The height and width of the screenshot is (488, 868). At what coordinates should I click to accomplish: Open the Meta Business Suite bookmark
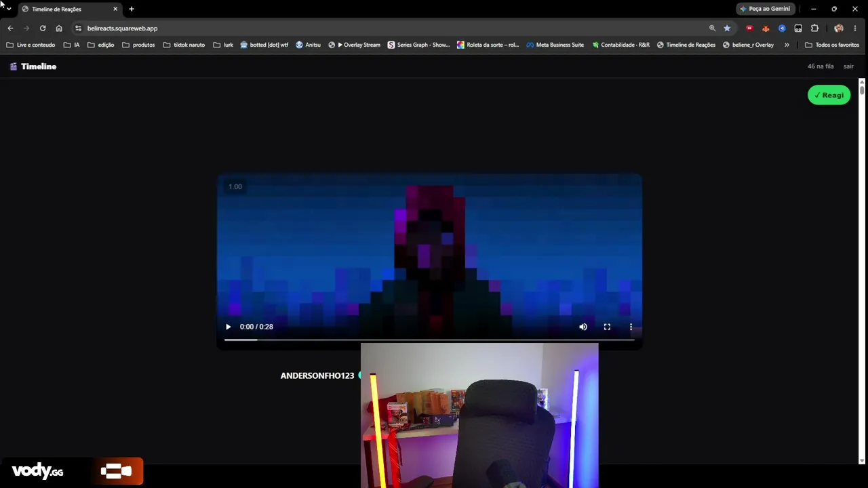(555, 45)
